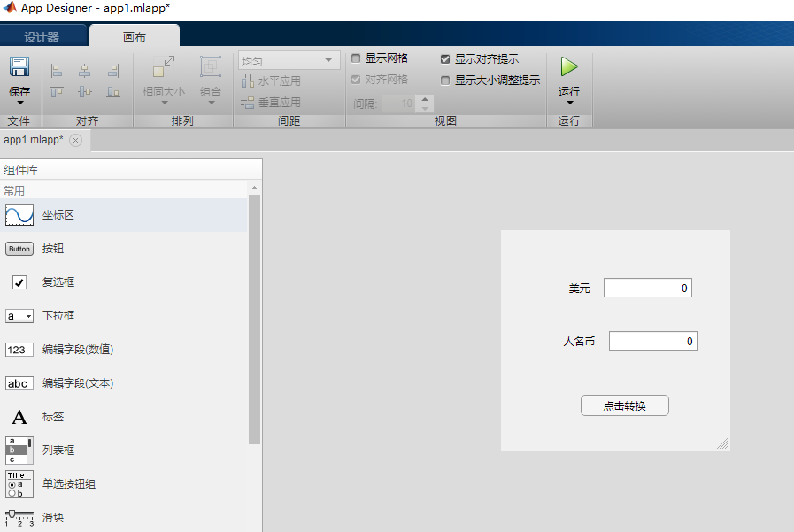Select the 坐标区 axes component icon
The width and height of the screenshot is (794, 532).
tap(19, 215)
